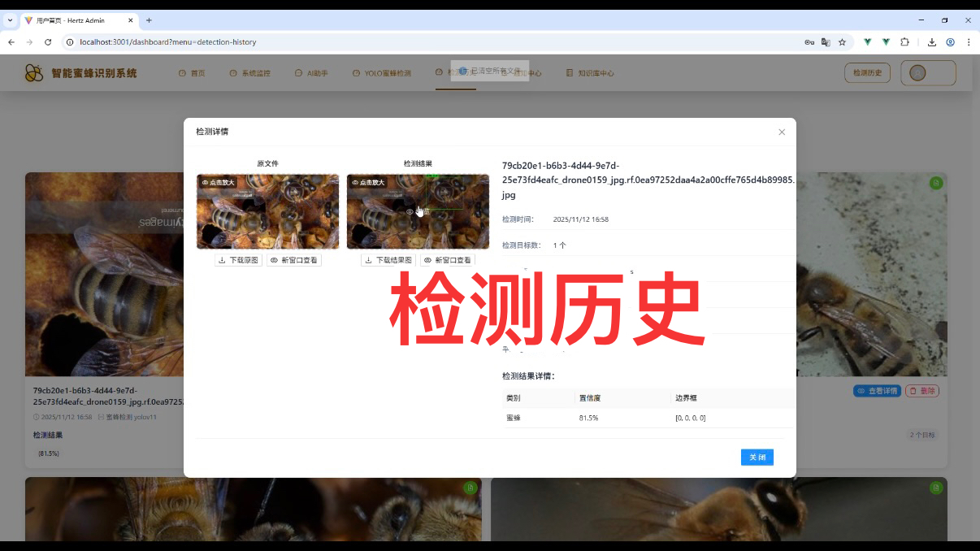The image size is (980, 551).
Task: Select the [0, 0, 0, 0] bounding box cell
Action: (690, 418)
